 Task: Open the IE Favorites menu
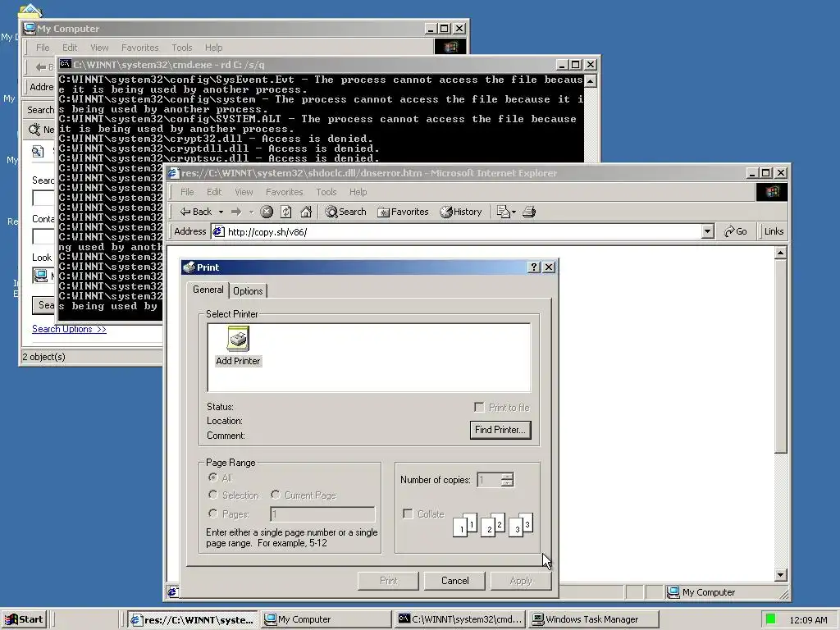tap(285, 192)
